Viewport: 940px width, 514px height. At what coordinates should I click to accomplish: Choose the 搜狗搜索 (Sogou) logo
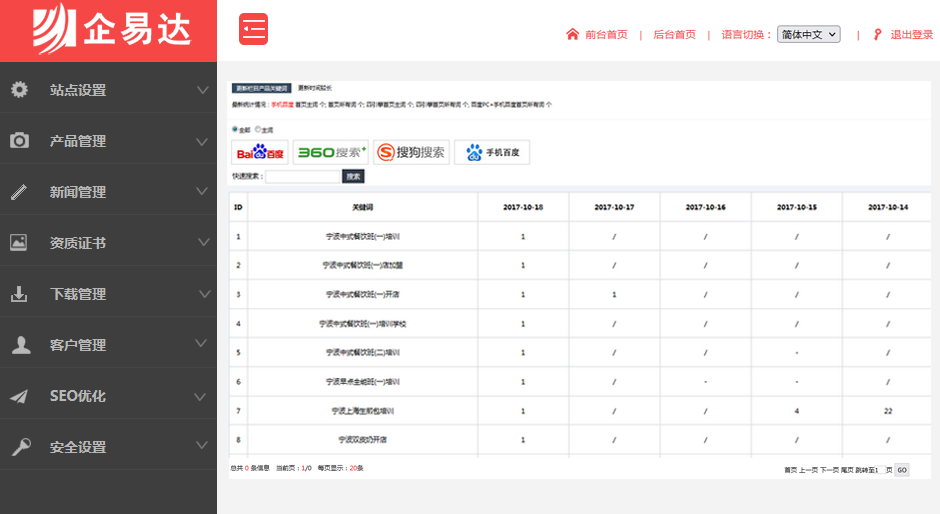(x=411, y=152)
